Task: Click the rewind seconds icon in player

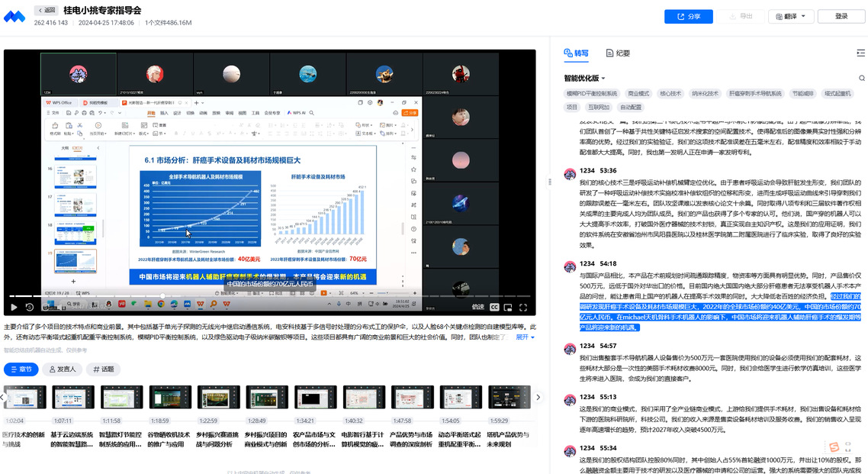Action: pos(30,307)
